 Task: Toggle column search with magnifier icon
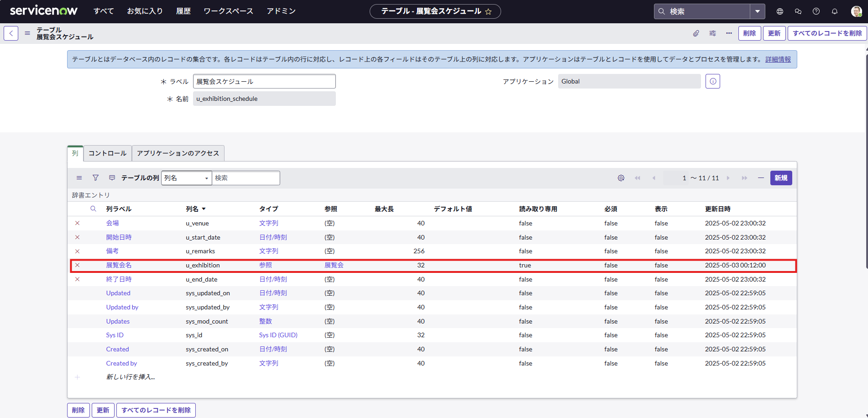(x=93, y=209)
